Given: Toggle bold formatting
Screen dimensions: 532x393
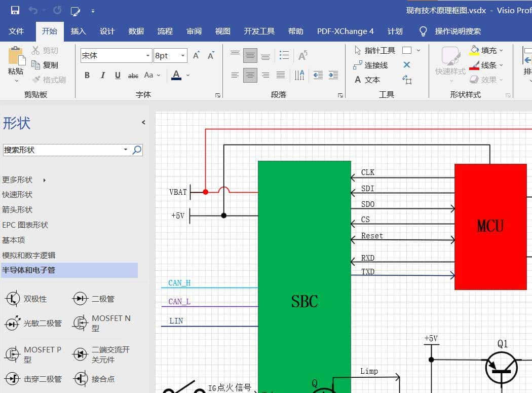Looking at the screenshot, I should [87, 75].
